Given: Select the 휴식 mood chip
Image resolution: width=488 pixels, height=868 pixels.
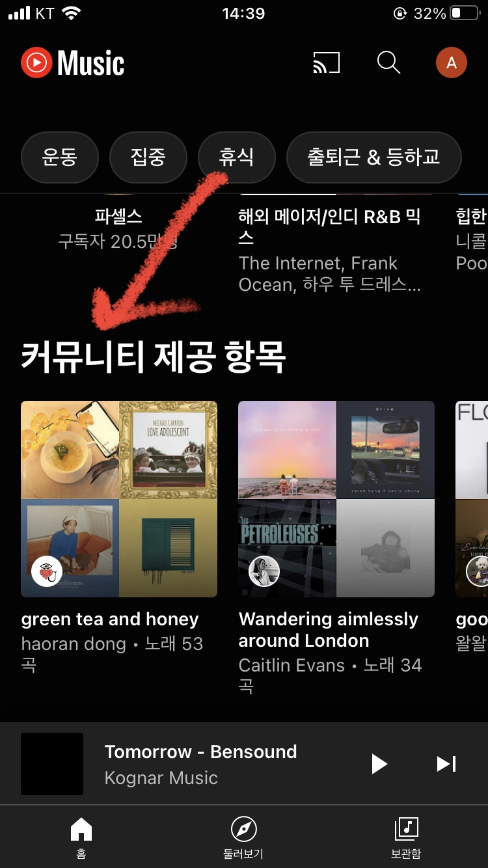Looking at the screenshot, I should click(237, 157).
